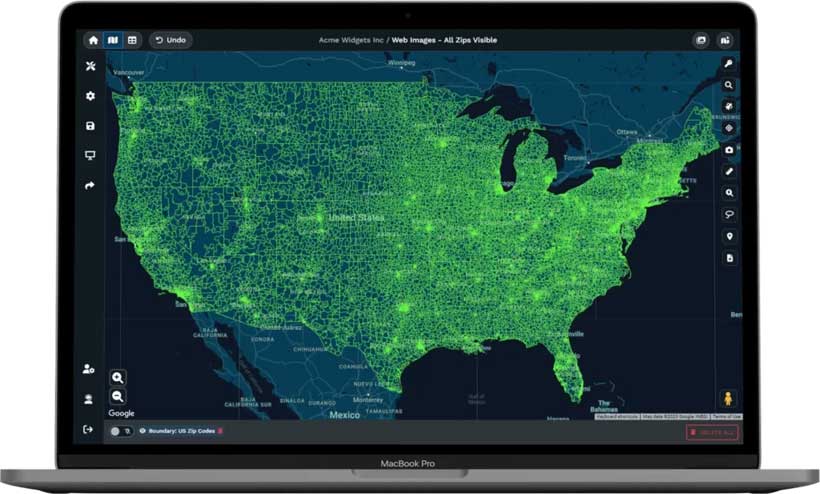Toggle visibility of US Zip Codes boundary
Image resolution: width=820 pixels, height=494 pixels.
pyautogui.click(x=143, y=431)
